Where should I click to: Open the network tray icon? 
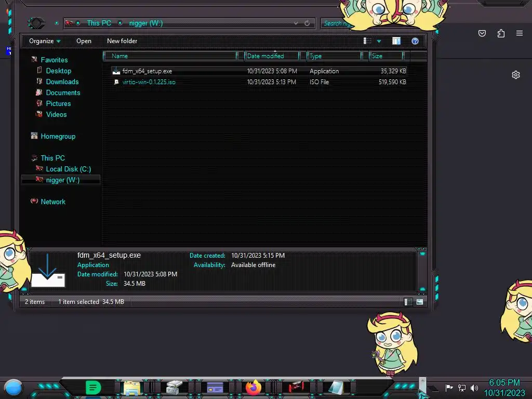click(x=462, y=388)
